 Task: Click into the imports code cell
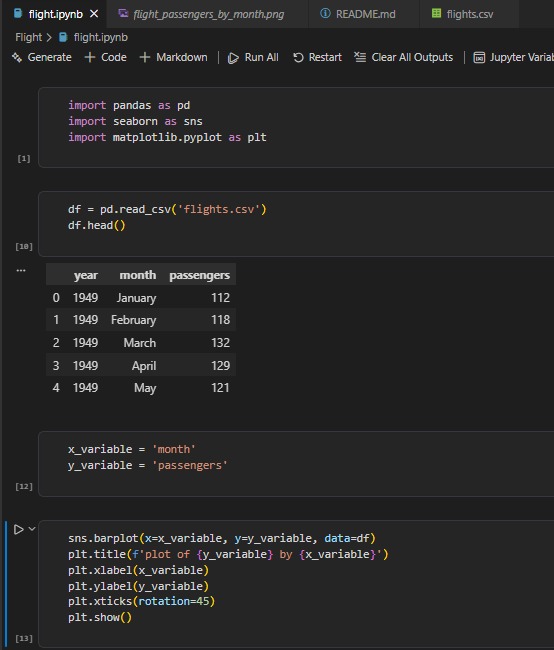(x=296, y=127)
